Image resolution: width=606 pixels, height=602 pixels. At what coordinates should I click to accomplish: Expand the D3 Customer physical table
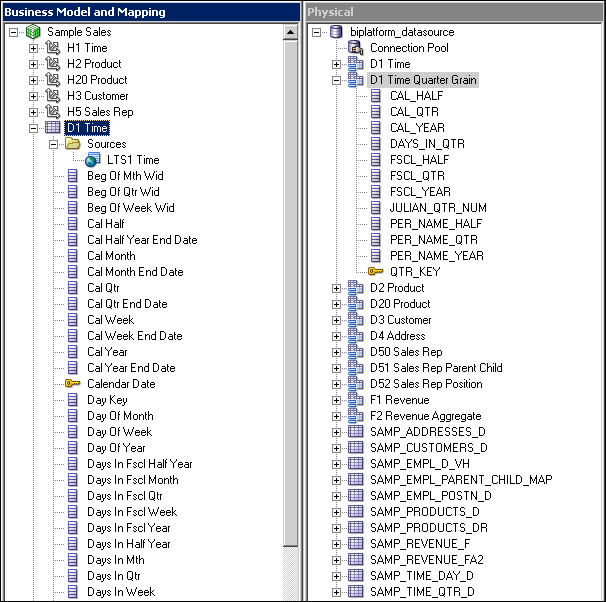pyautogui.click(x=336, y=320)
